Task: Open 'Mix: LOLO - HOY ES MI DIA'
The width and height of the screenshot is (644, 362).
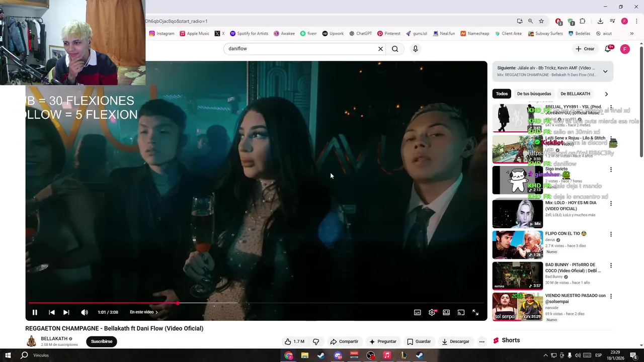Action: click(571, 206)
